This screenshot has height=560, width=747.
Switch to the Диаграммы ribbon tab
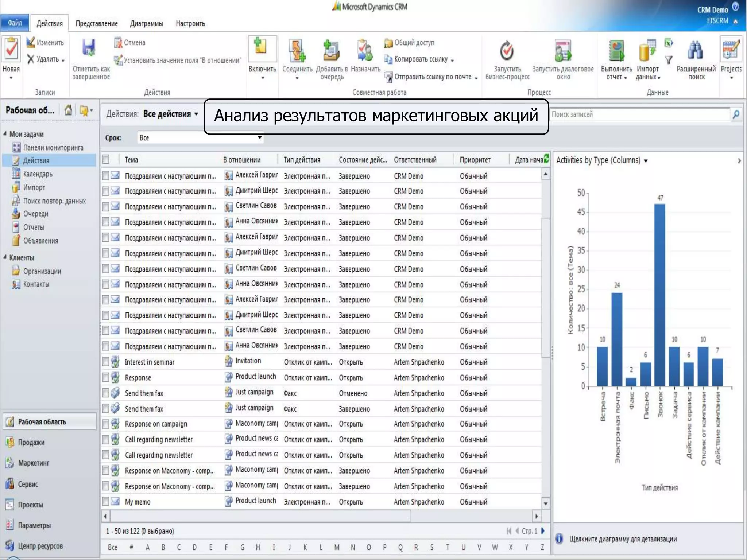pyautogui.click(x=146, y=24)
